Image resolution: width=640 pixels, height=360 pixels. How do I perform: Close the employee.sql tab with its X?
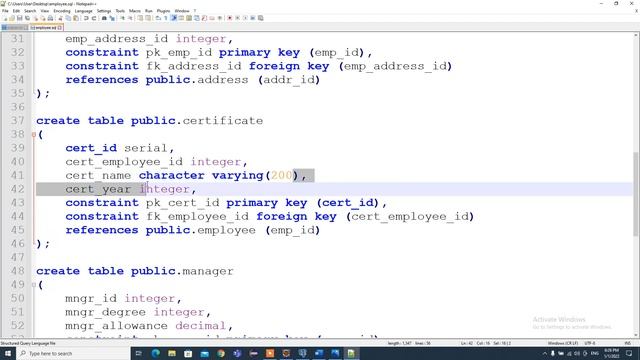click(60, 28)
